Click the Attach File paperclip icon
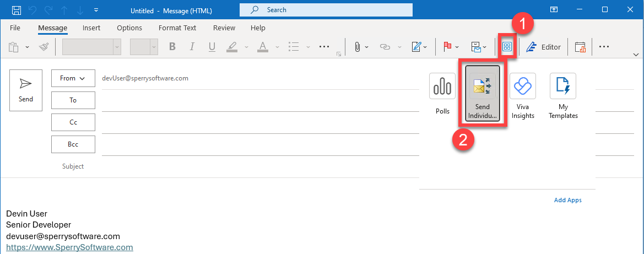The image size is (644, 254). click(358, 47)
